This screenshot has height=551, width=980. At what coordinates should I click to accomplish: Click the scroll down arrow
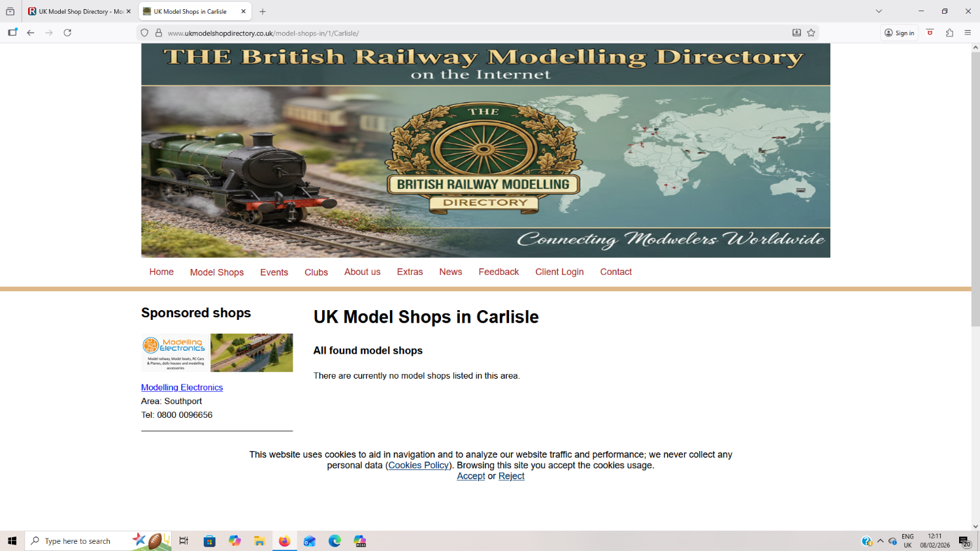pos(975,526)
